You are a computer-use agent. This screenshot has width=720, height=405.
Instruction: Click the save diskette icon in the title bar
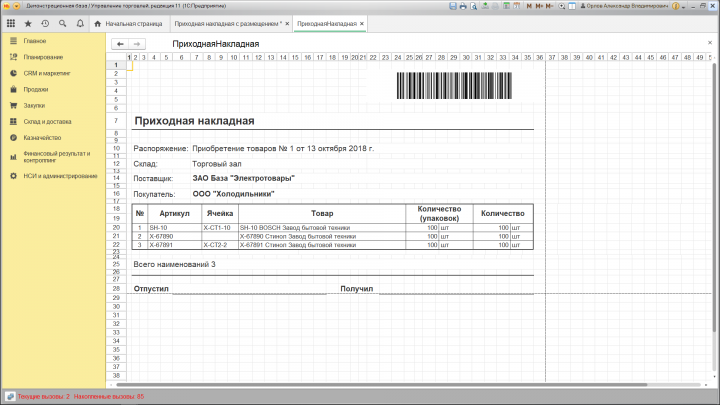(x=453, y=6)
